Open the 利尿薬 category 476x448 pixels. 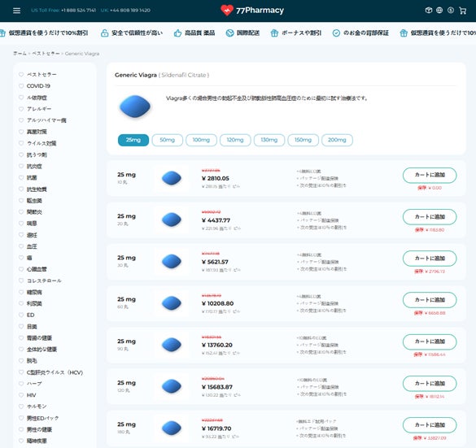pyautogui.click(x=34, y=303)
